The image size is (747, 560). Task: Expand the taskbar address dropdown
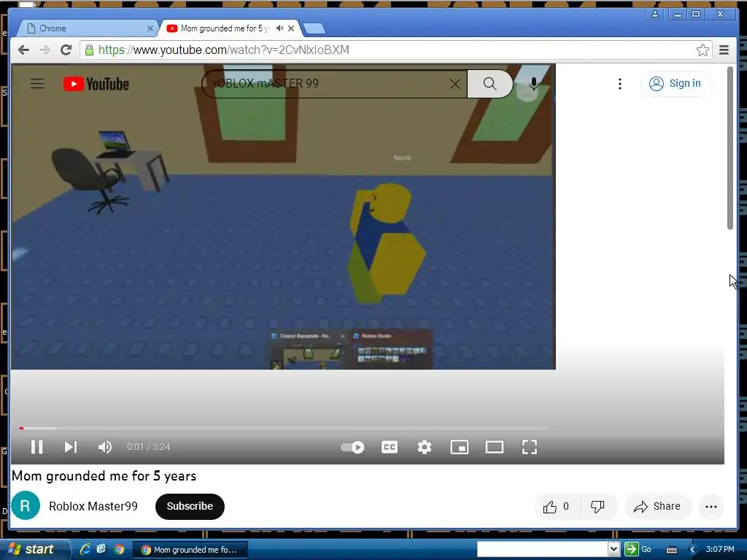(614, 550)
